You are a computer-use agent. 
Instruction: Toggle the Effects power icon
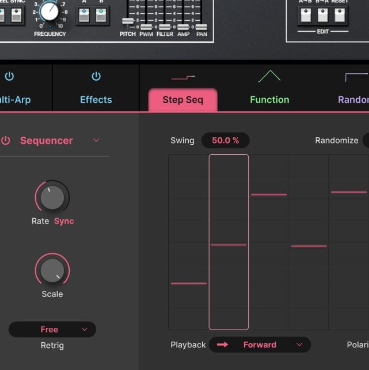click(96, 76)
